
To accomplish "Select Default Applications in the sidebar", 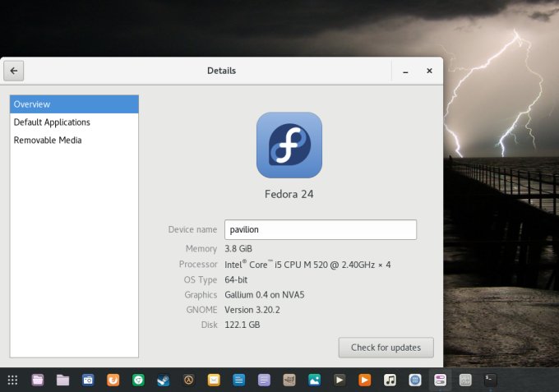I will click(x=74, y=122).
